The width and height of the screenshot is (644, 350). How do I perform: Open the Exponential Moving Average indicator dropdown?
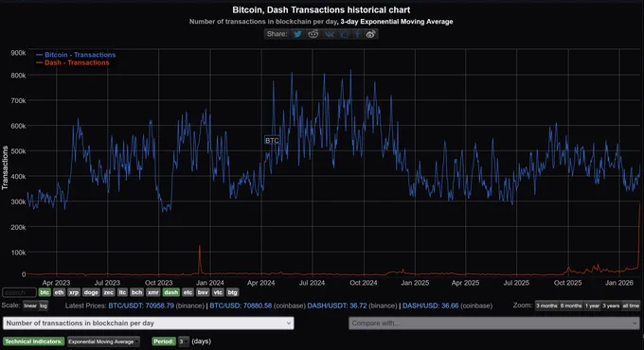pyautogui.click(x=103, y=341)
